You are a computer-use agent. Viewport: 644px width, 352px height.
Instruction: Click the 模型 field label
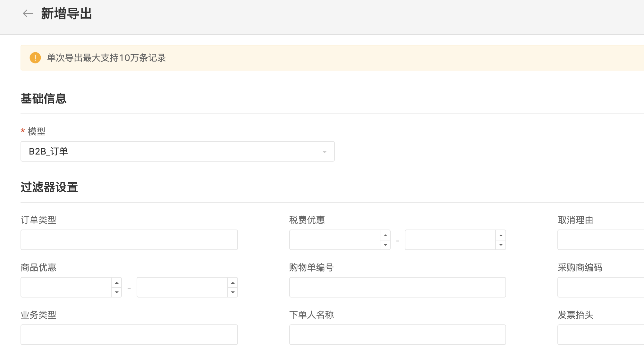(x=37, y=131)
